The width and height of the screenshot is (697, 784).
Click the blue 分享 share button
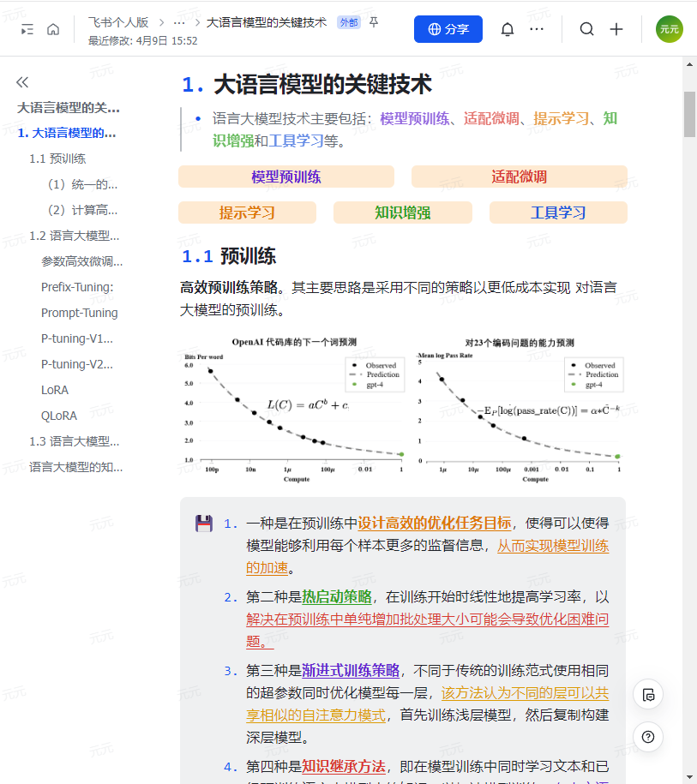[x=448, y=28]
